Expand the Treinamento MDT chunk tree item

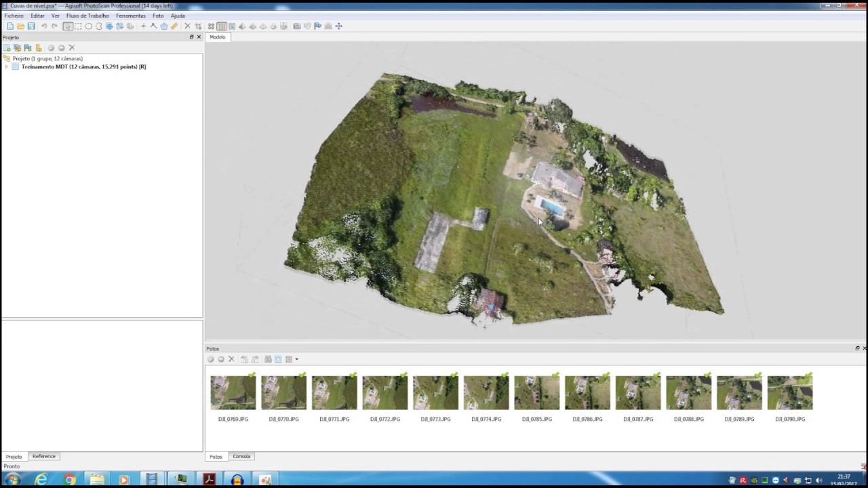click(x=6, y=66)
